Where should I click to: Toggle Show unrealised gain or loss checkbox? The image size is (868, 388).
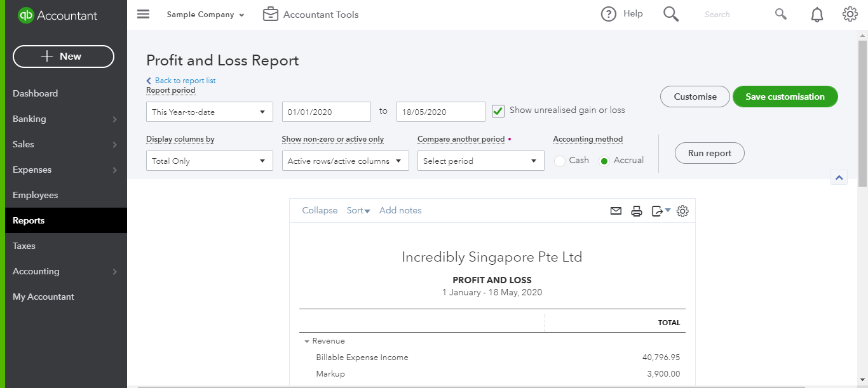[x=498, y=111]
